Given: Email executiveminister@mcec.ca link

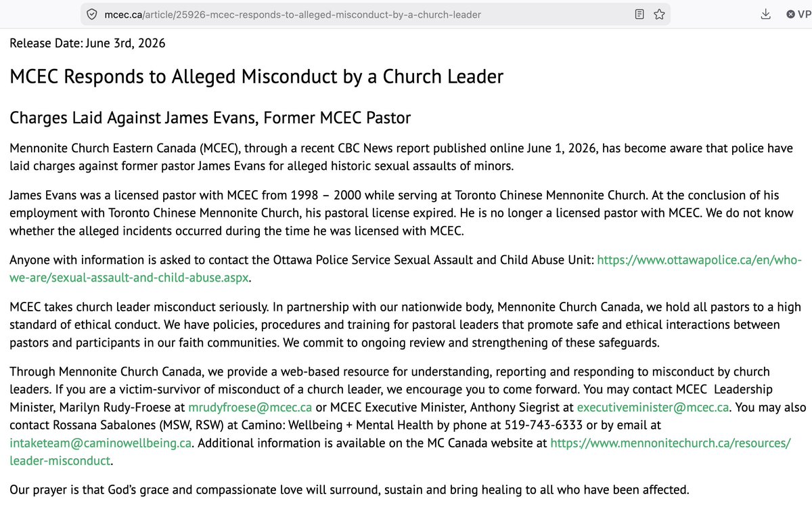Looking at the screenshot, I should coord(653,407).
